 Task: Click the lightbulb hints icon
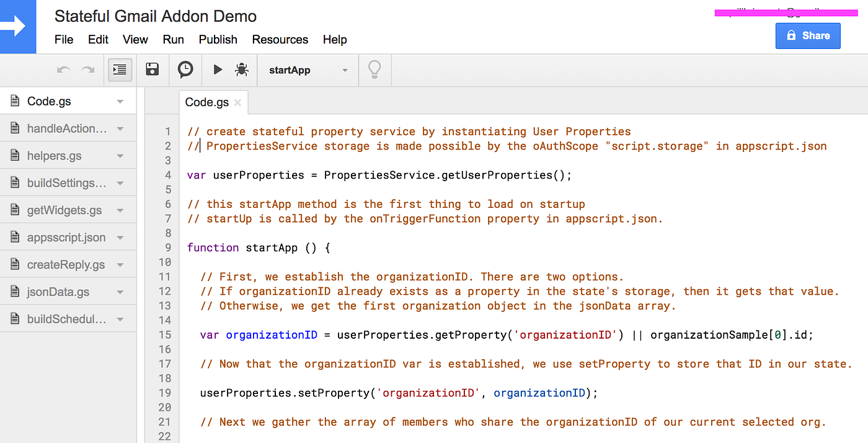(x=374, y=69)
